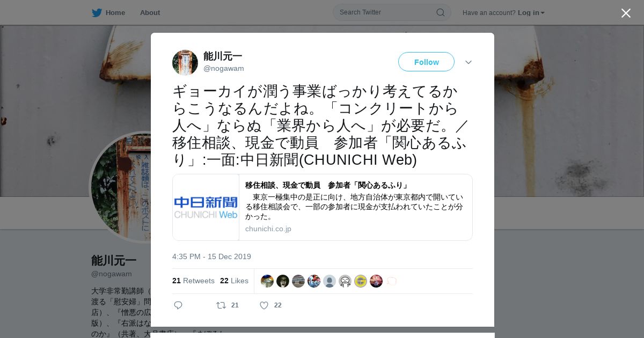Click the Twitter bird Home icon
Screen dimensions: 644x338
coord(97,13)
